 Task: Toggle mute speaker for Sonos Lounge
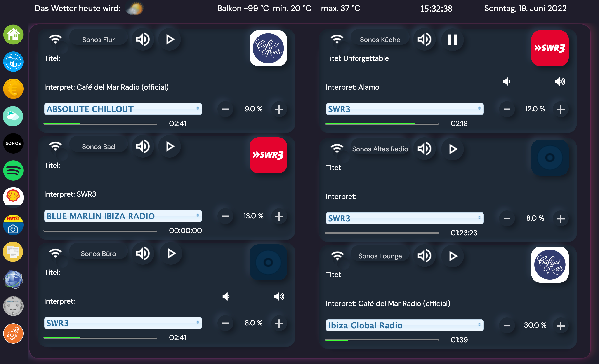coord(424,256)
